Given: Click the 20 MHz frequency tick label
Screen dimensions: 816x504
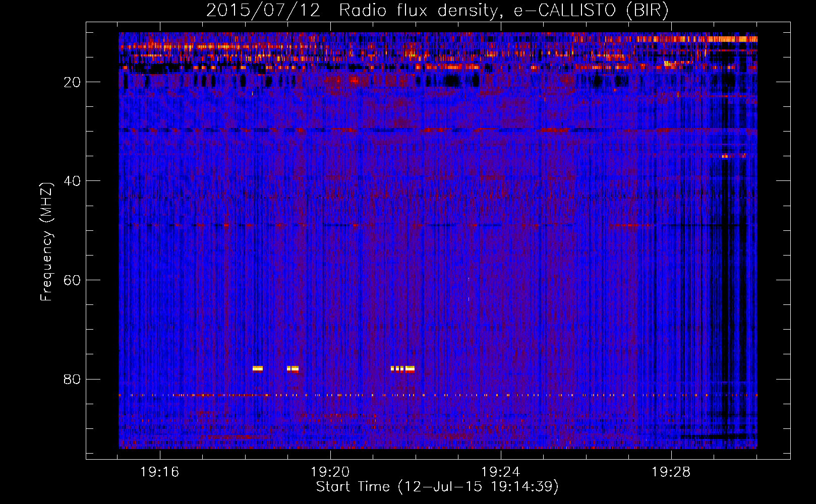Looking at the screenshot, I should click(x=72, y=82).
